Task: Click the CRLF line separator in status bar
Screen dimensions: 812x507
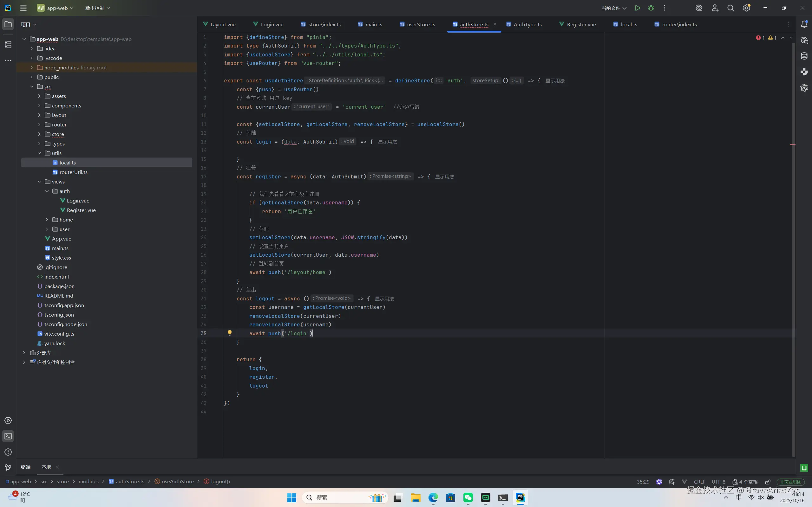Action: pos(699,482)
